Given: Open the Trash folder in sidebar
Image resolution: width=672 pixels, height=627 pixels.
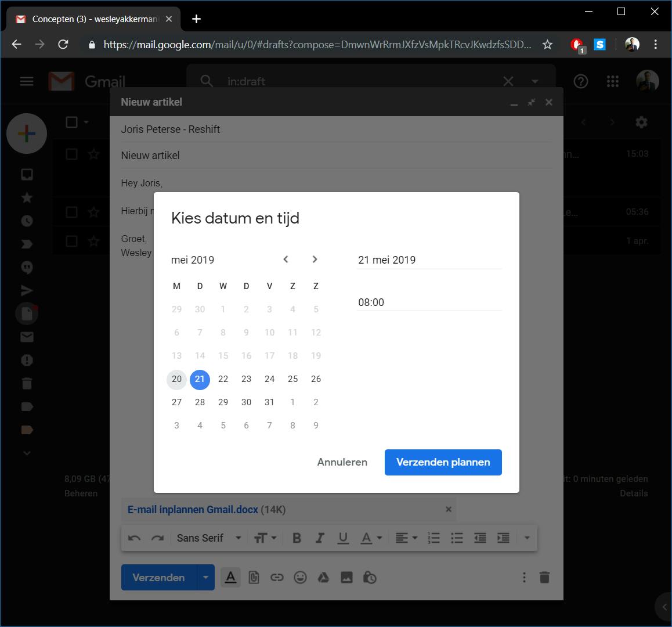Looking at the screenshot, I should click(27, 383).
